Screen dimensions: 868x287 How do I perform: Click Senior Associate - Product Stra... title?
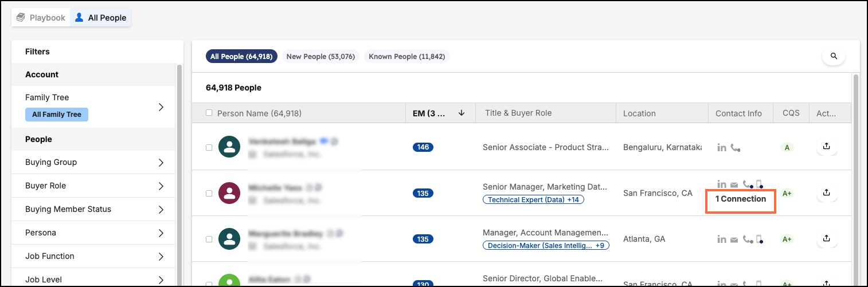tap(545, 147)
